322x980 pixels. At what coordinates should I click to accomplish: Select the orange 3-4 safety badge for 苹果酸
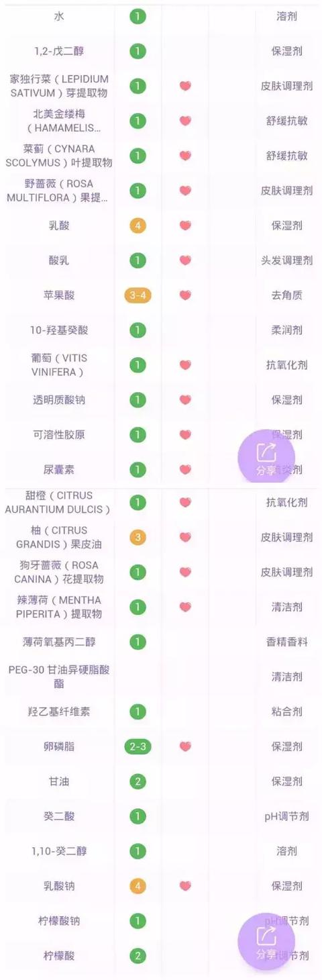(x=138, y=295)
